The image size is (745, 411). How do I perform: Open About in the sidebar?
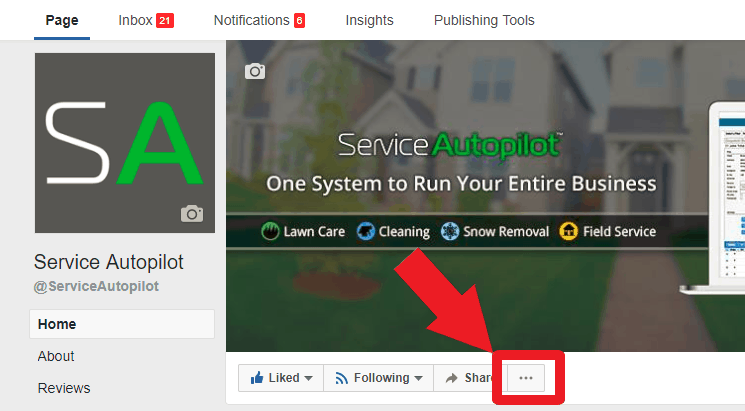[56, 356]
